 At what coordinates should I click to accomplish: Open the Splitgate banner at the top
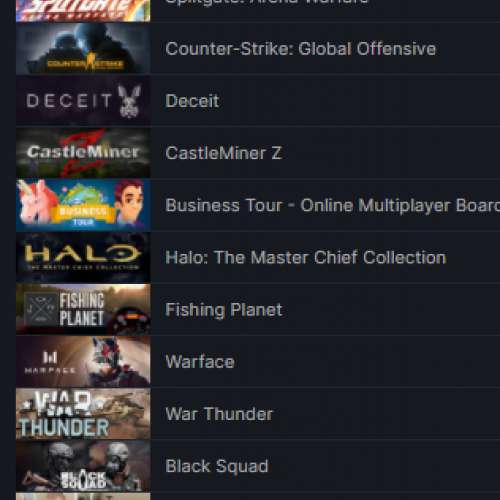coord(83,11)
